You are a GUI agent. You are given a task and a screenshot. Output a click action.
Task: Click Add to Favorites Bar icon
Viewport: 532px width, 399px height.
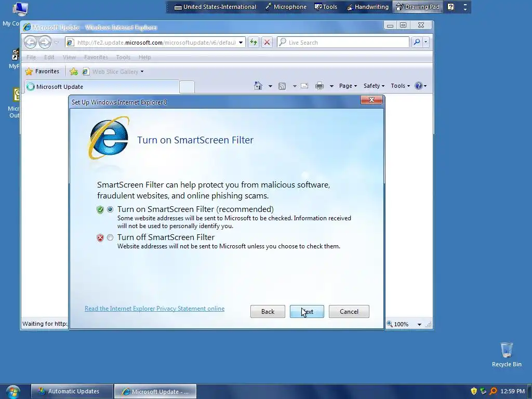(x=74, y=72)
